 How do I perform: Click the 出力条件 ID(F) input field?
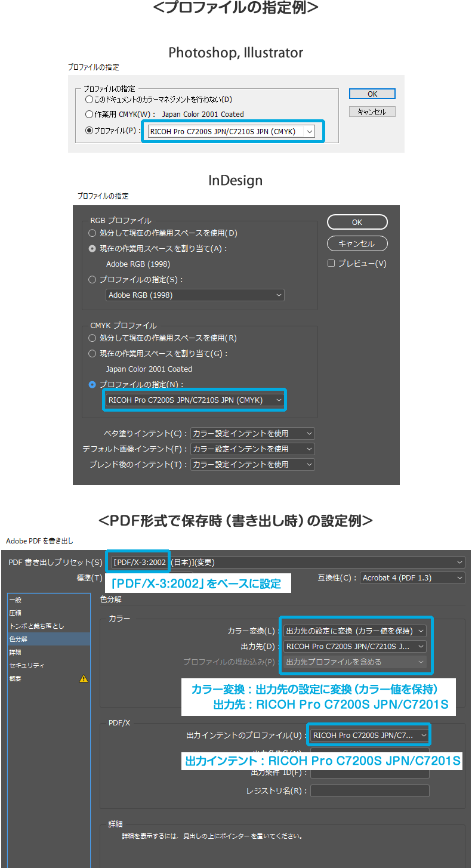coord(369,772)
